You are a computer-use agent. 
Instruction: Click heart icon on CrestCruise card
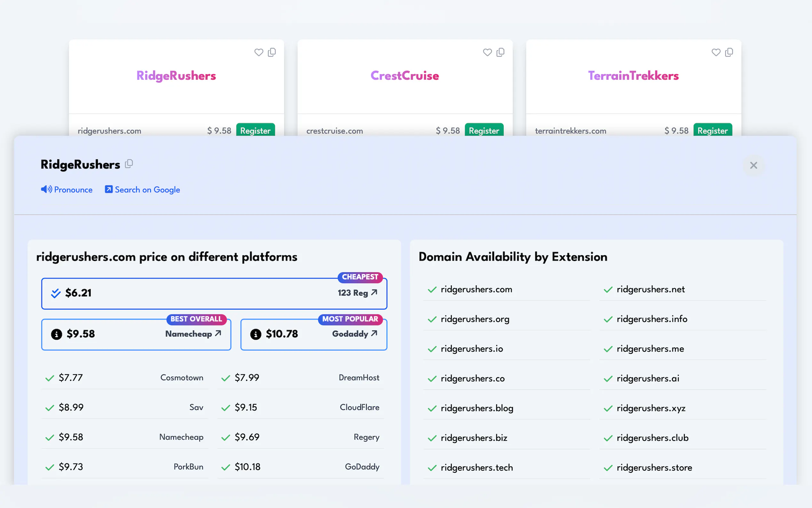tap(487, 52)
